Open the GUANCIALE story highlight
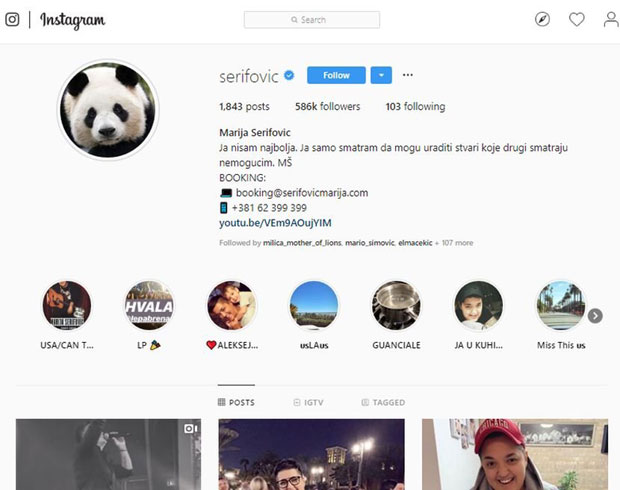 (396, 306)
